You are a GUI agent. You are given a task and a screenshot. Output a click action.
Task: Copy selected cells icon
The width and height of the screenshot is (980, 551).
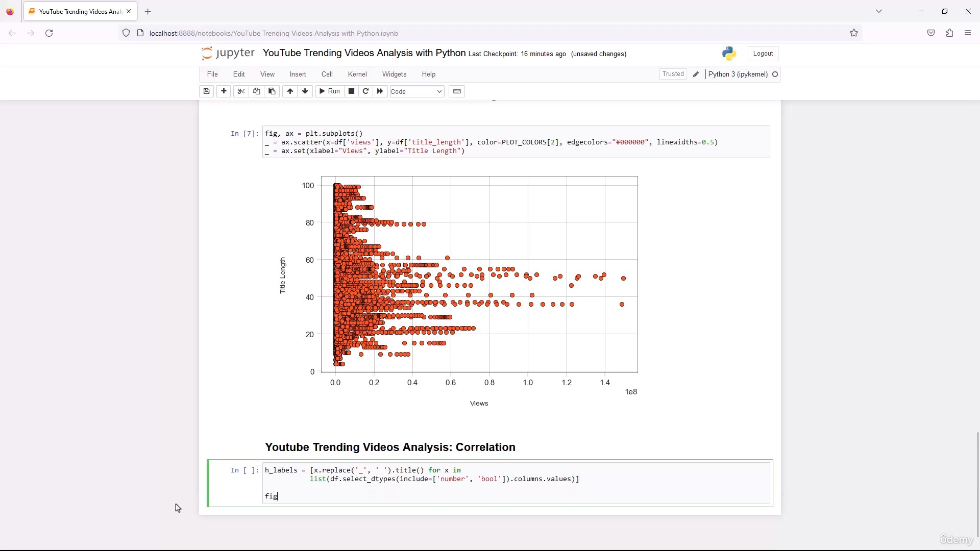click(257, 91)
